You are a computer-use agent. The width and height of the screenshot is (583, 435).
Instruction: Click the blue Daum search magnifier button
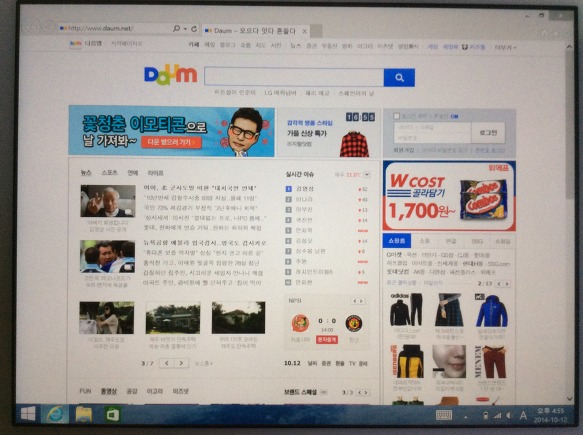pyautogui.click(x=399, y=77)
